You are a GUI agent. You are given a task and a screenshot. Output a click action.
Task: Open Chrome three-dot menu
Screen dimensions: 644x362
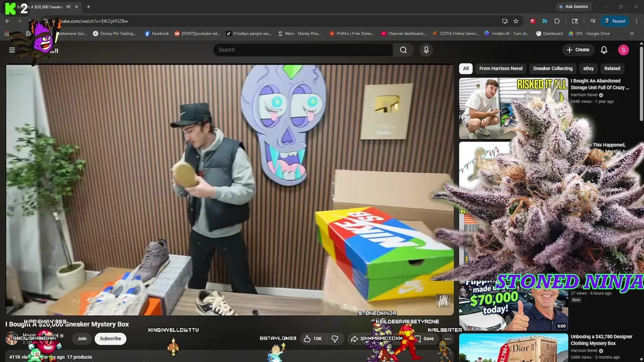[636, 21]
